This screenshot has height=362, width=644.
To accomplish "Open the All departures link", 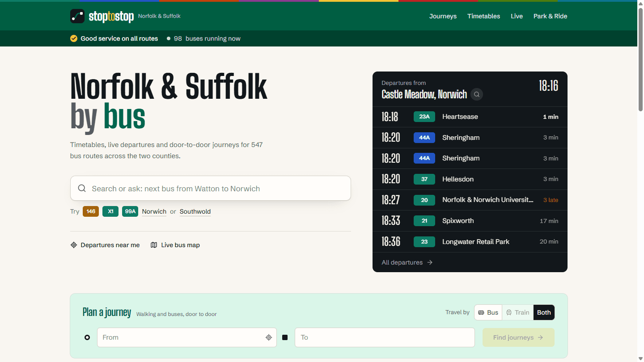I will [x=407, y=262].
